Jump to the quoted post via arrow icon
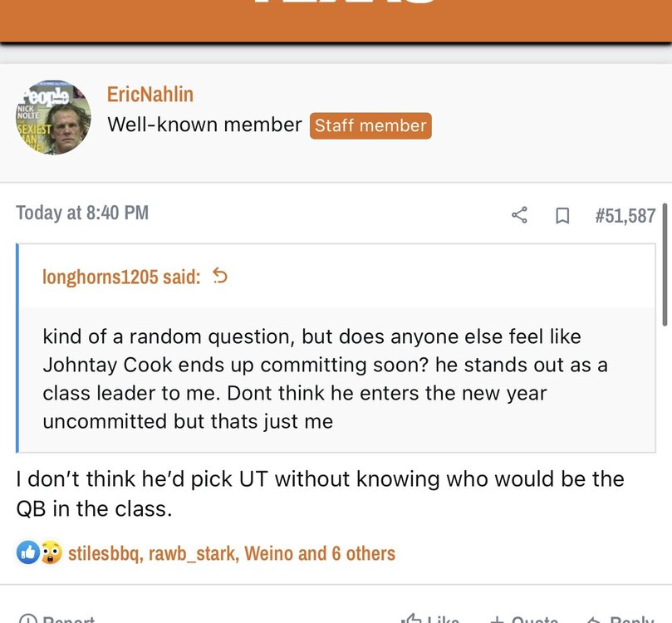Viewport: 672px width, 623px height. pos(220,276)
